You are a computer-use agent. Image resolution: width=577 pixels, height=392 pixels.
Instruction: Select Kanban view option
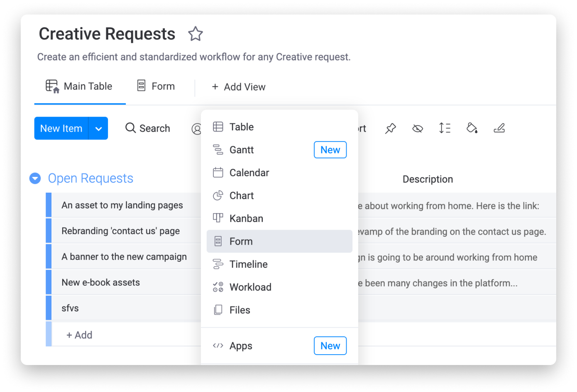(x=279, y=218)
